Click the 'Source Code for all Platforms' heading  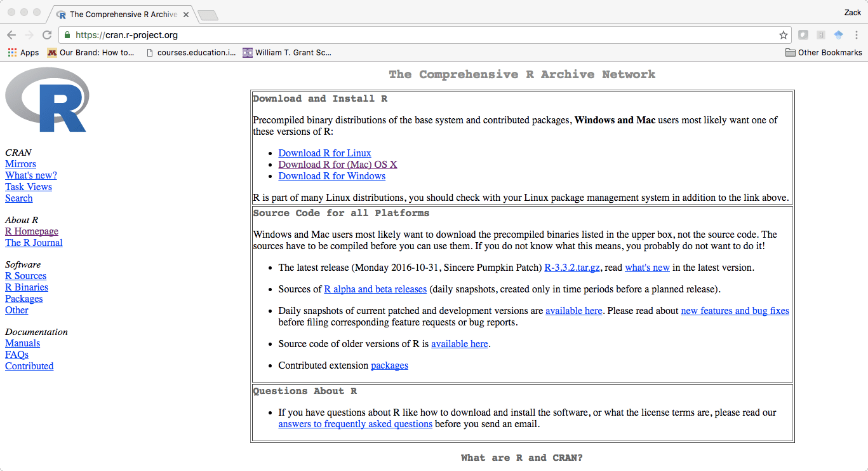[341, 213]
